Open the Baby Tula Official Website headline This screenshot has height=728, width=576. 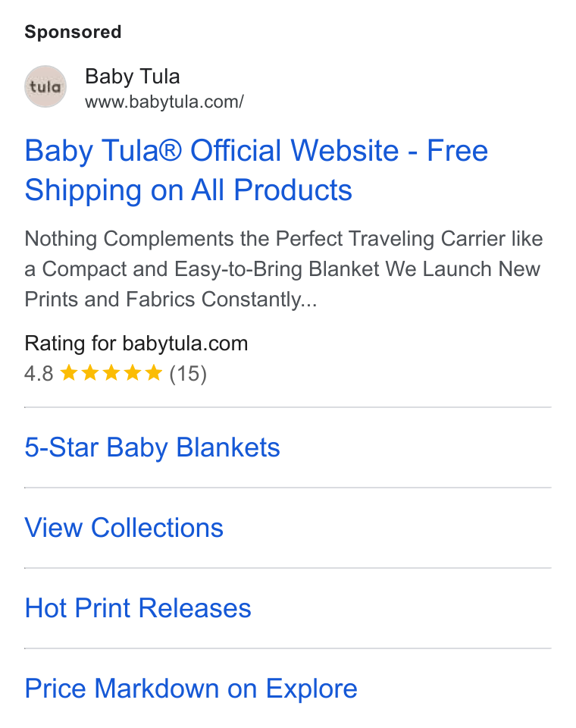[x=256, y=171]
